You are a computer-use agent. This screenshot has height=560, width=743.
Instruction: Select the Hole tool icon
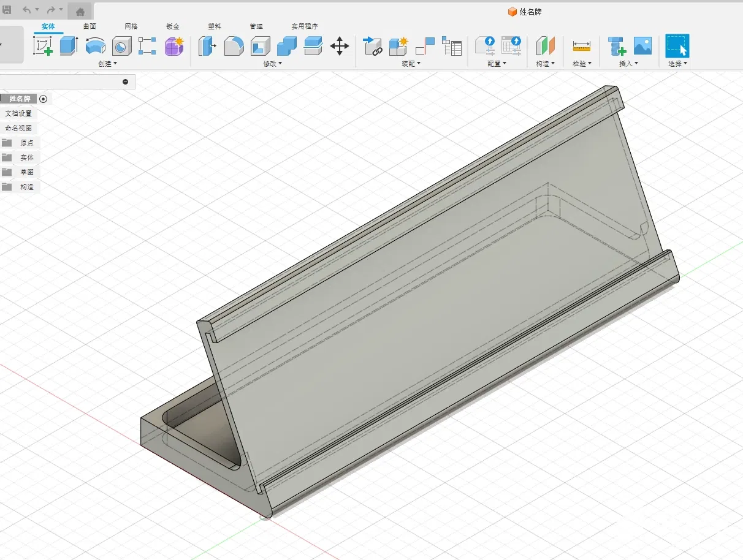point(121,46)
